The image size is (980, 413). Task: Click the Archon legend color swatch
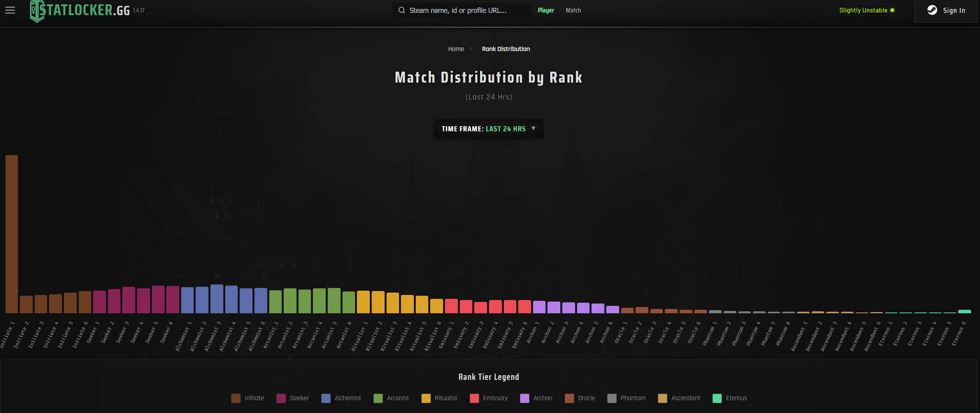tap(524, 398)
